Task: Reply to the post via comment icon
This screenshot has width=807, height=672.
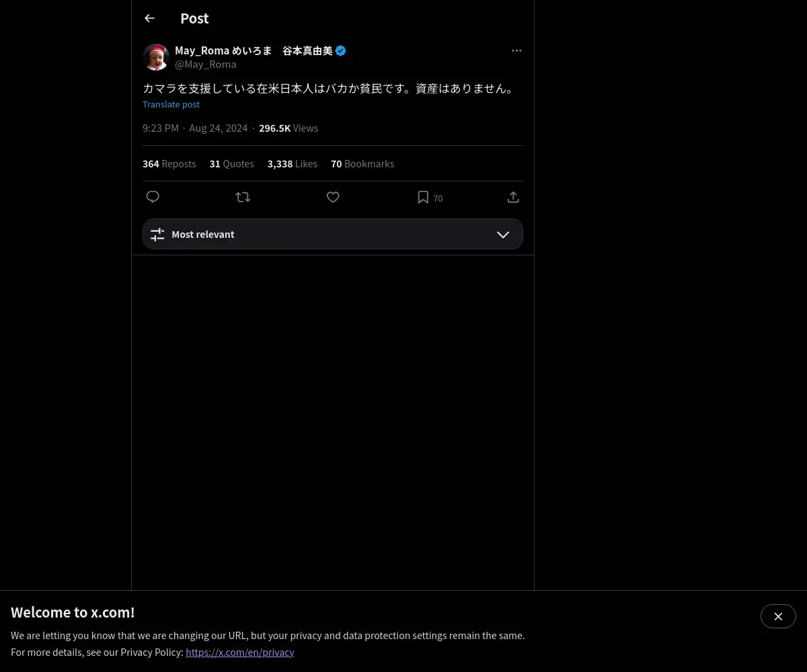Action: 153,197
